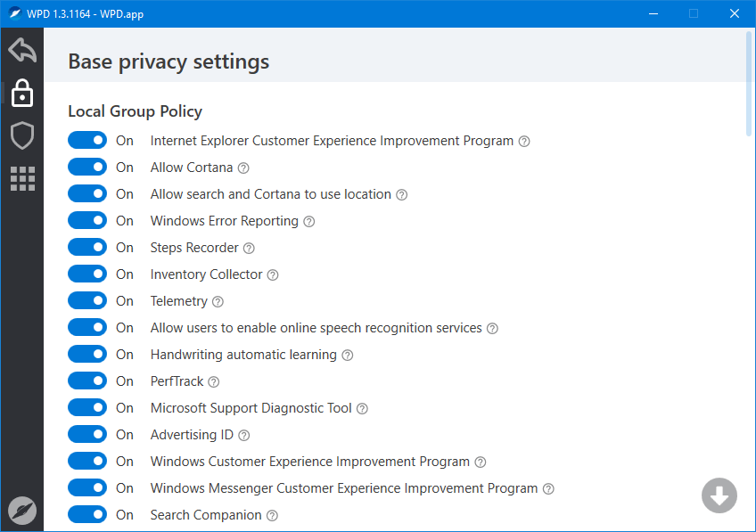
Task: Disable the Search Companion toggle
Action: [x=87, y=515]
